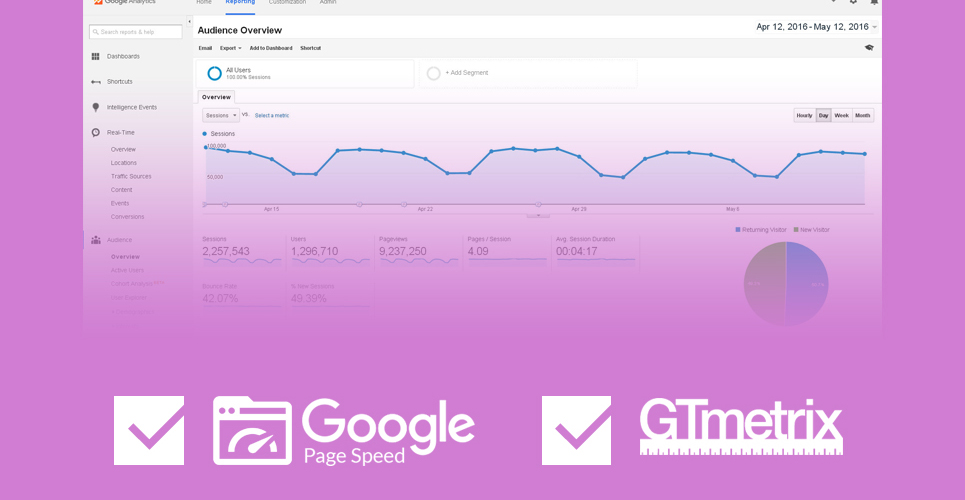This screenshot has height=500, width=965.
Task: Click the Google Page Speed gauge logo
Action: tap(252, 431)
